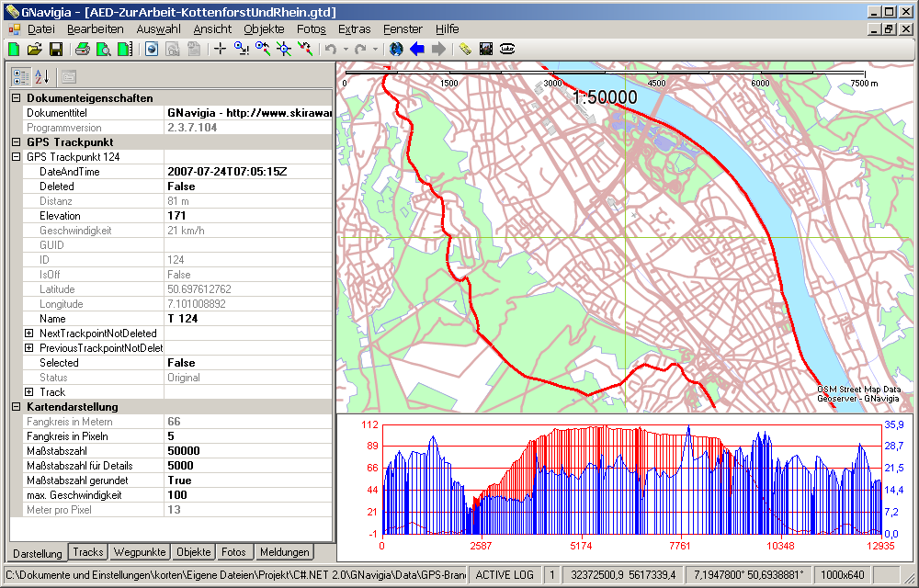Switch to the Meldungen tab
Screen dimensions: 919x588
pos(284,551)
